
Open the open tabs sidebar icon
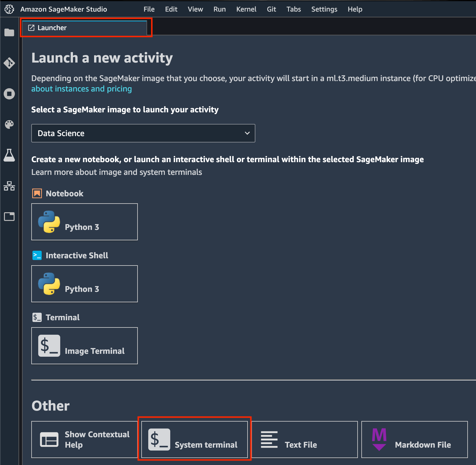[9, 217]
